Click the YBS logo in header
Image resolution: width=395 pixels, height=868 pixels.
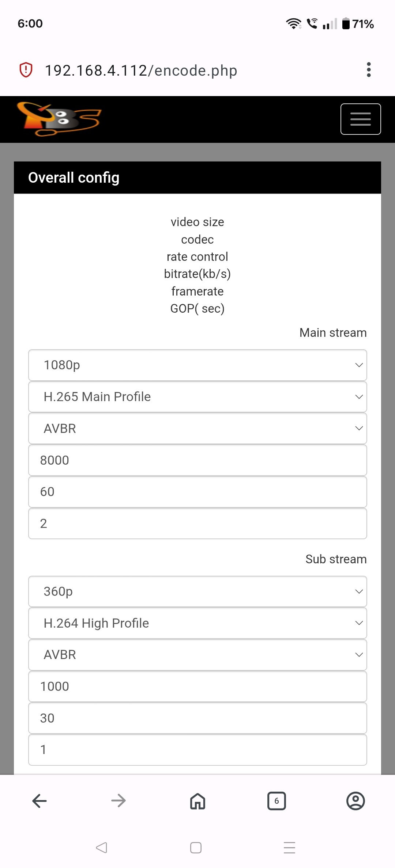(x=59, y=119)
